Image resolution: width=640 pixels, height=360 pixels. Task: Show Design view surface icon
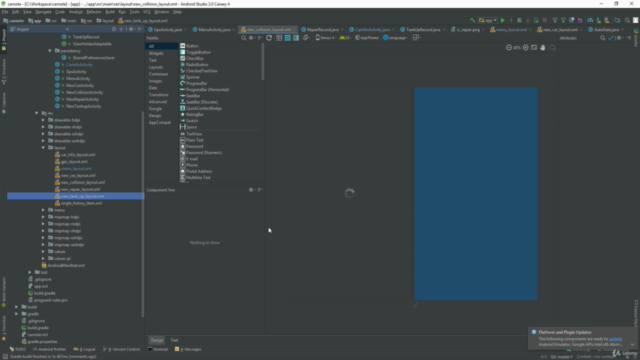(279, 38)
